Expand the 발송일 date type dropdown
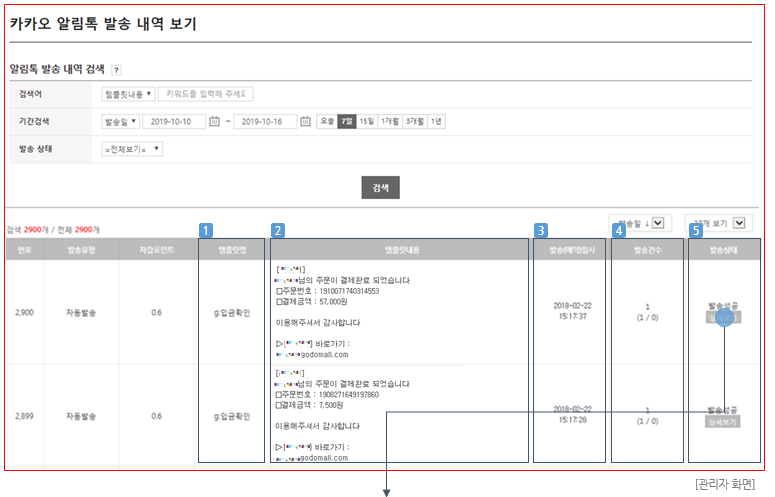Image resolution: width=775 pixels, height=497 pixels. pos(120,122)
